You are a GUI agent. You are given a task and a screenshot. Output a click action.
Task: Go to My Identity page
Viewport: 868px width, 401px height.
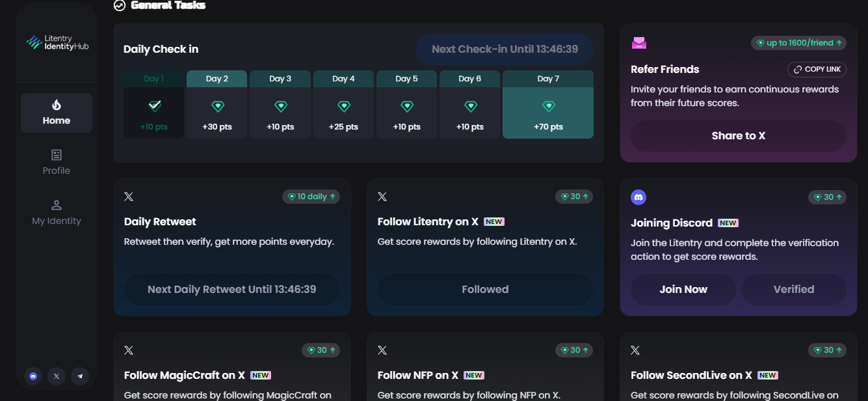(x=57, y=213)
